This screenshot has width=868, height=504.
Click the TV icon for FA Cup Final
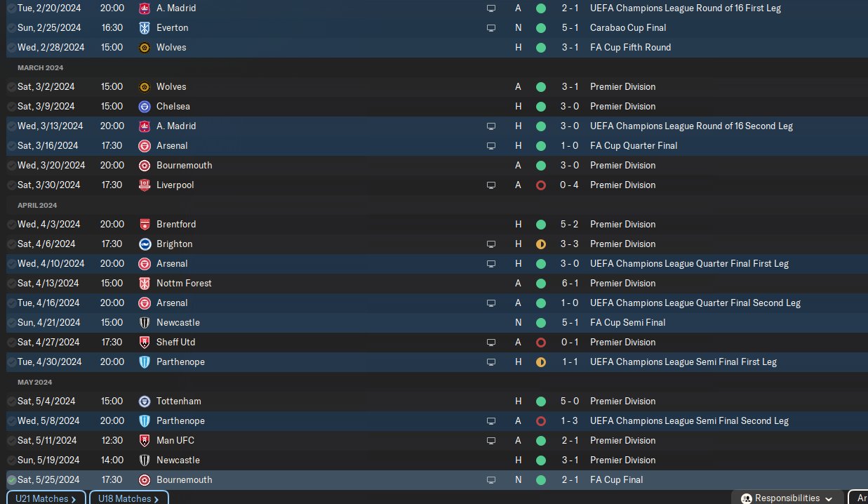point(491,480)
